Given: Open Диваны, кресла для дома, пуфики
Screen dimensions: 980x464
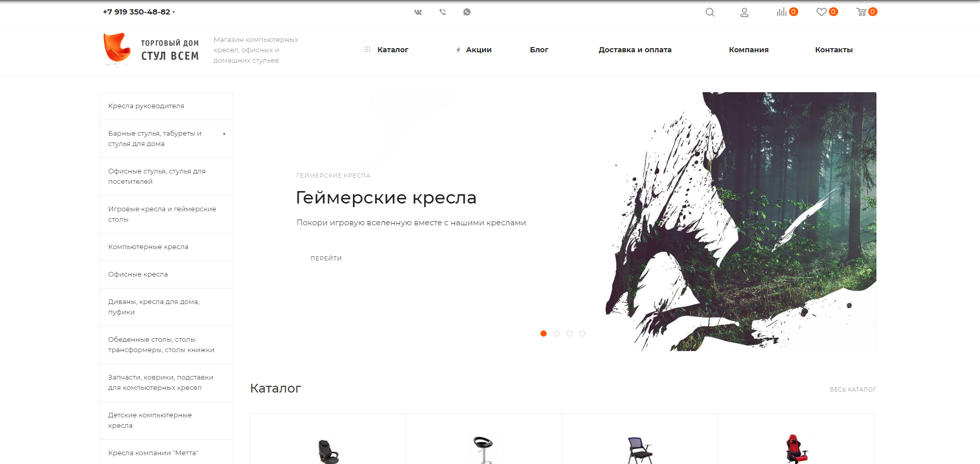Looking at the screenshot, I should pos(167,307).
